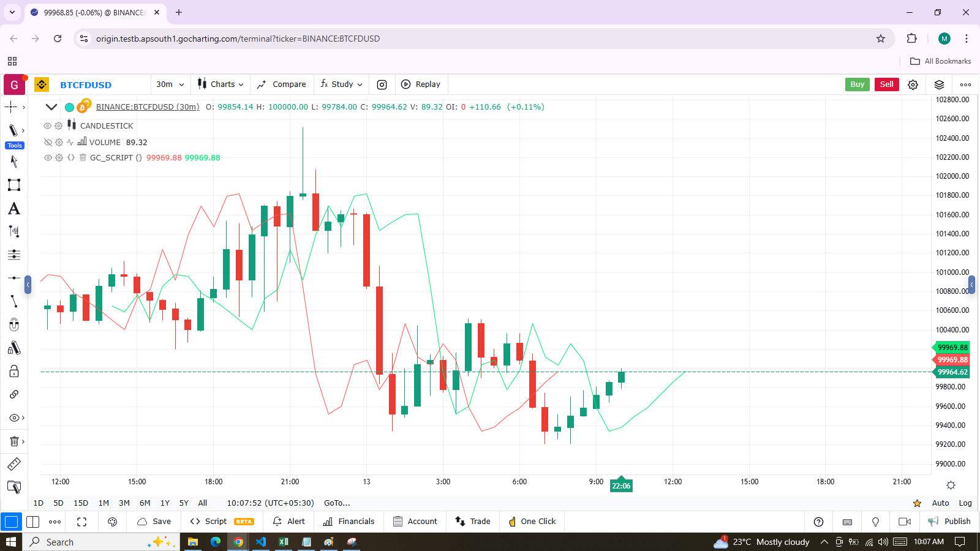Expand the Charts type dropdown
This screenshot has height=551, width=980.
[x=221, y=84]
